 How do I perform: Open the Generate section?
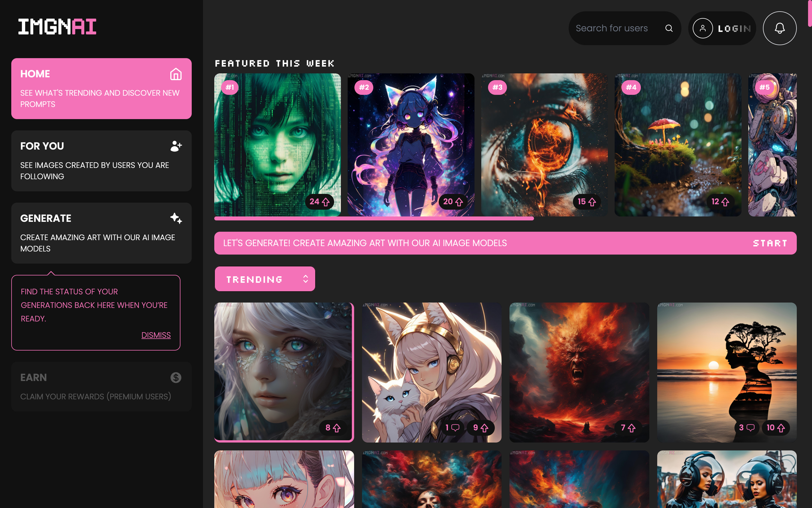pos(101,233)
